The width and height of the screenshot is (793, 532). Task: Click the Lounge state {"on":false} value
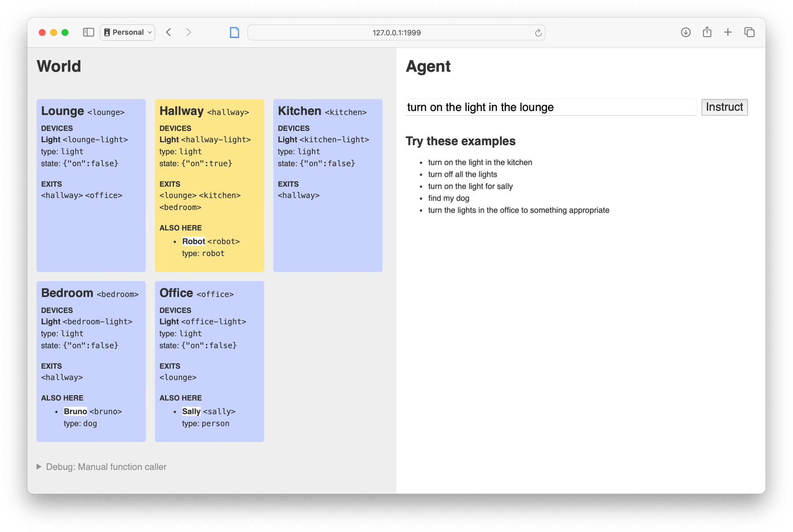click(x=91, y=163)
